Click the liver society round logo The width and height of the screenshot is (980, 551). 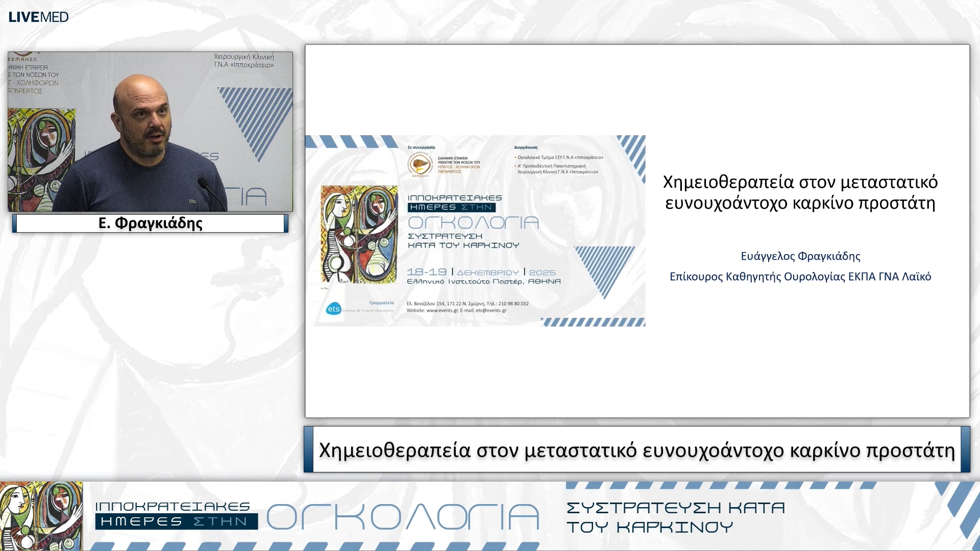click(420, 164)
